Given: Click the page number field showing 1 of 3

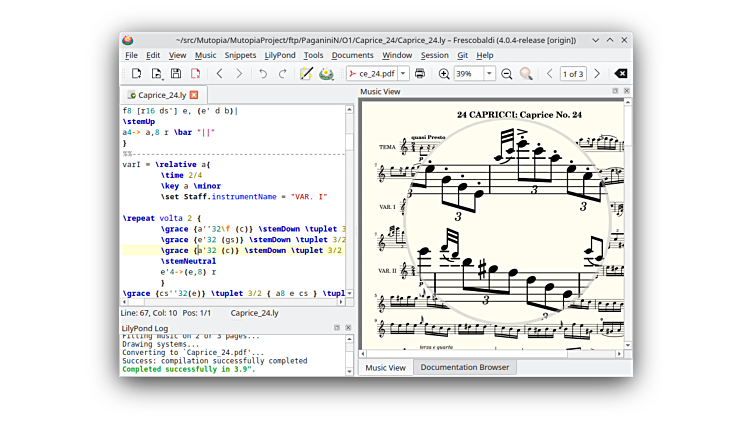Looking at the screenshot, I should click(573, 74).
